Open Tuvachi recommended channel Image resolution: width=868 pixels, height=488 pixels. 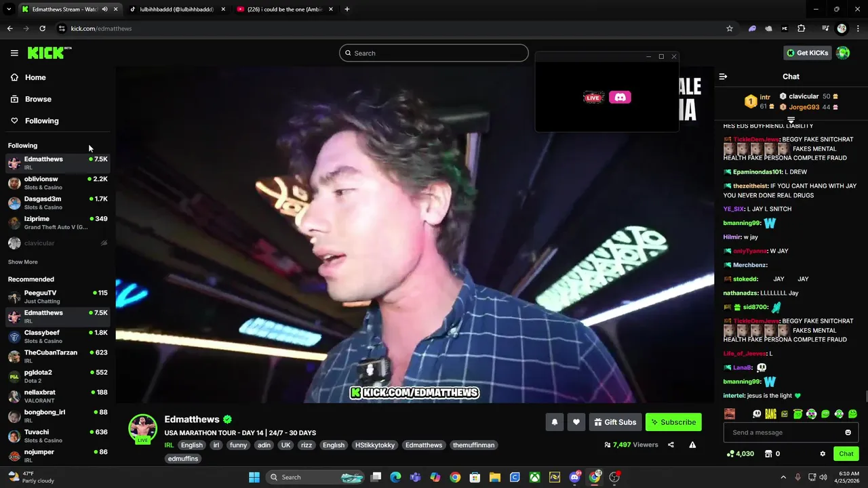58,436
